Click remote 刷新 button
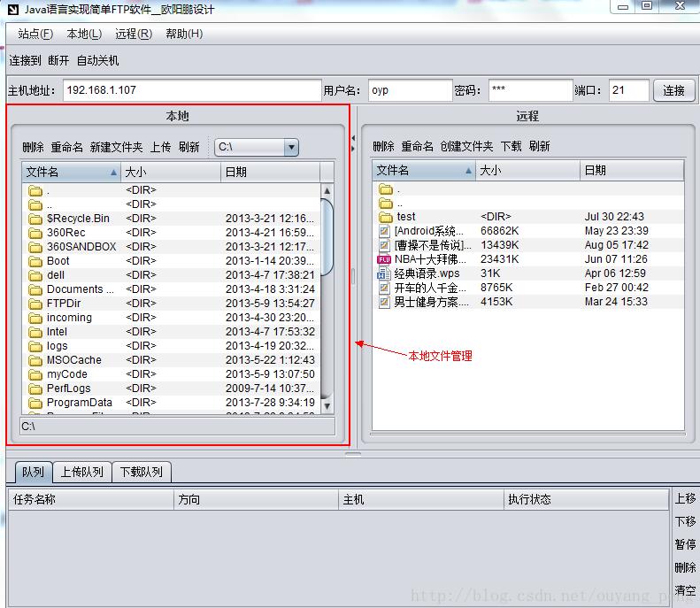 tap(539, 146)
